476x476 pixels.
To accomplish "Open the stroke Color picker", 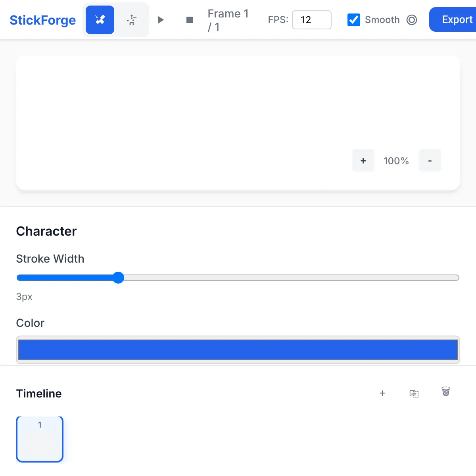I will point(237,349).
